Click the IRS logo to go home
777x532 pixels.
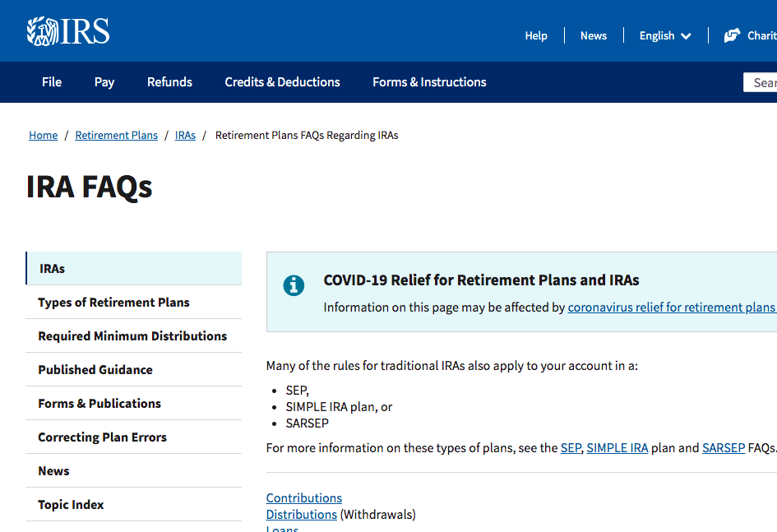pyautogui.click(x=68, y=31)
